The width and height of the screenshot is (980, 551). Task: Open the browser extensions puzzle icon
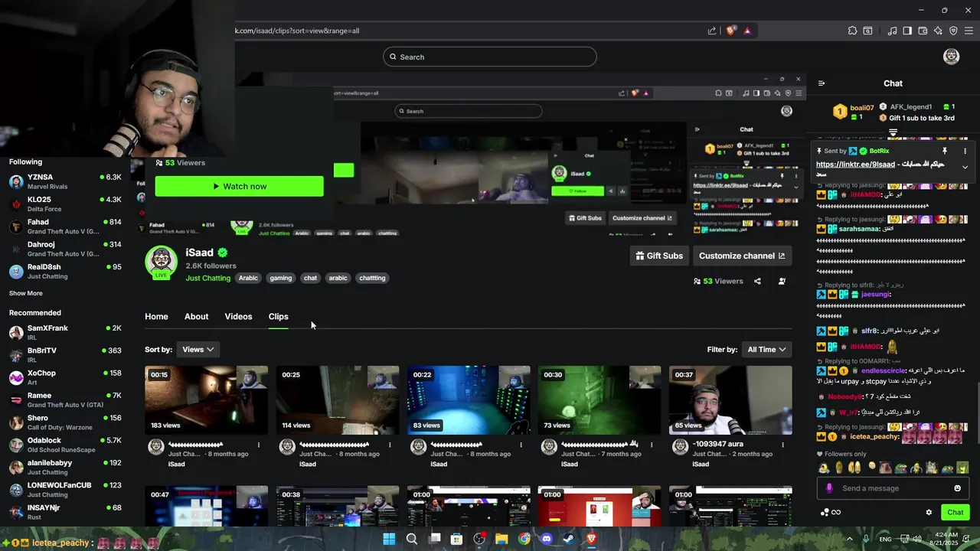pyautogui.click(x=852, y=31)
